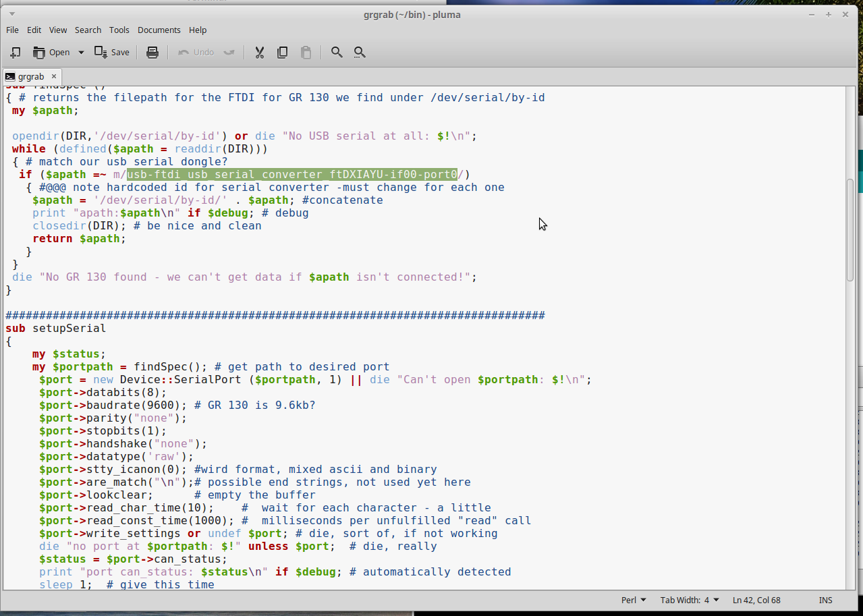This screenshot has height=616, width=863.
Task: Click the 'while (defined($apath' loop line
Action: tap(140, 148)
